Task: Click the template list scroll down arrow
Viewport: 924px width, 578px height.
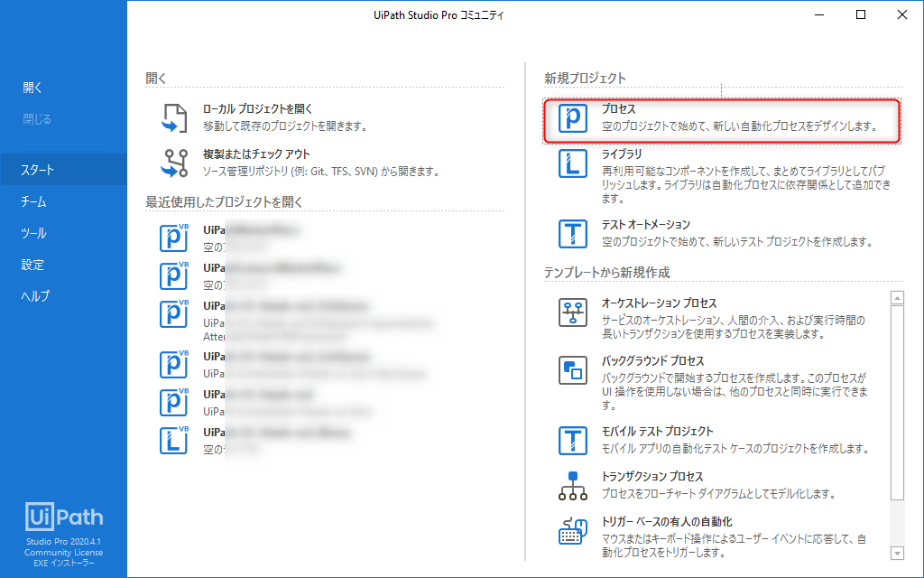Action: pyautogui.click(x=897, y=554)
